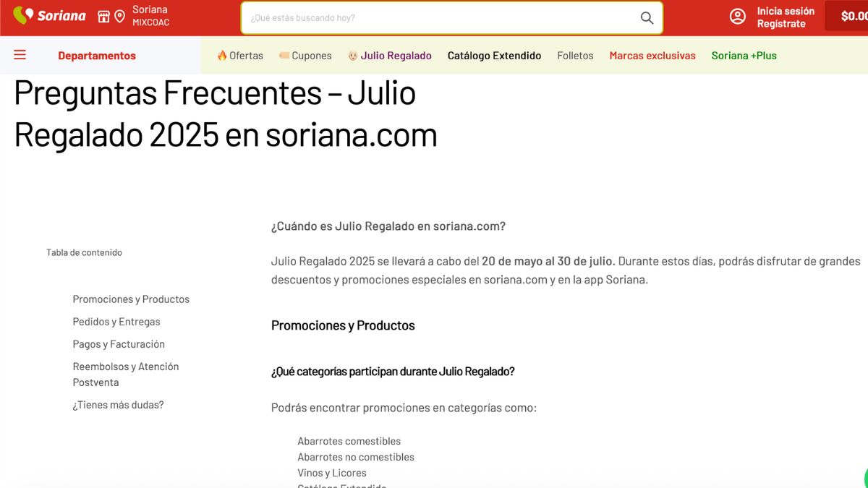868x488 pixels.
Task: Click Regístrate link
Action: coord(781,23)
